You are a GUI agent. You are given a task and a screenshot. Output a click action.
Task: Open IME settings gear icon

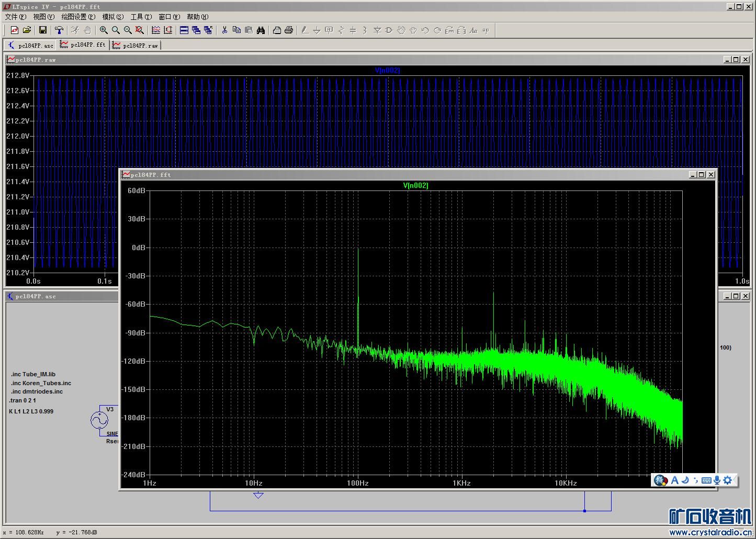728,480
